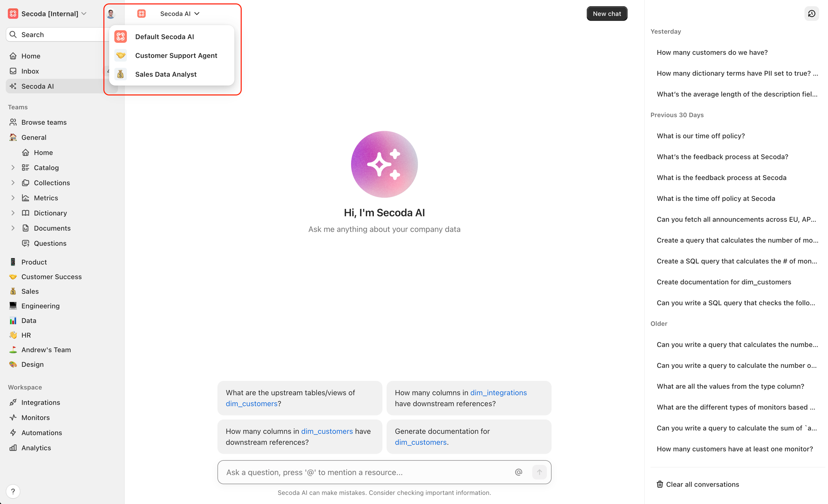Open the 'What is our time off policy?' conversation
Screen dimensions: 828x504
700,136
